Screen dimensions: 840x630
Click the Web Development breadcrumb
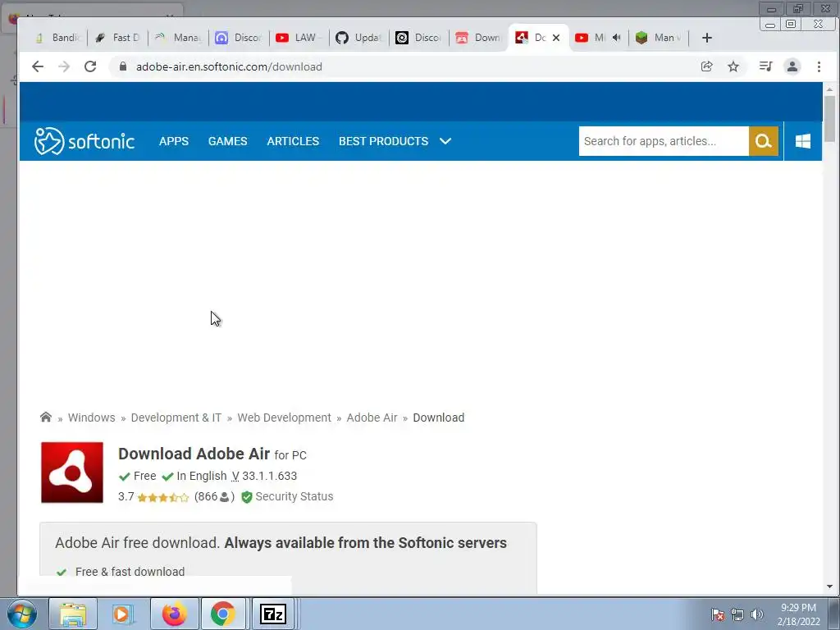[284, 418]
